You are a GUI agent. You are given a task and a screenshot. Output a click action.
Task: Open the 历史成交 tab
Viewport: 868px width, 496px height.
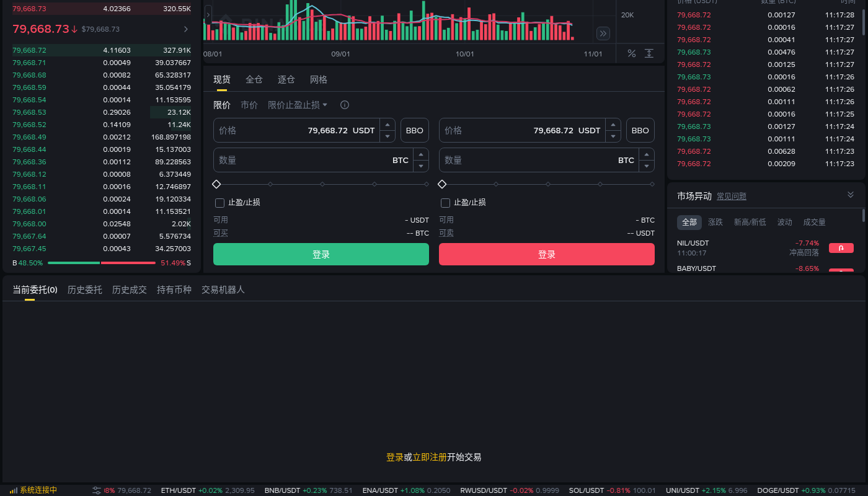pyautogui.click(x=130, y=290)
